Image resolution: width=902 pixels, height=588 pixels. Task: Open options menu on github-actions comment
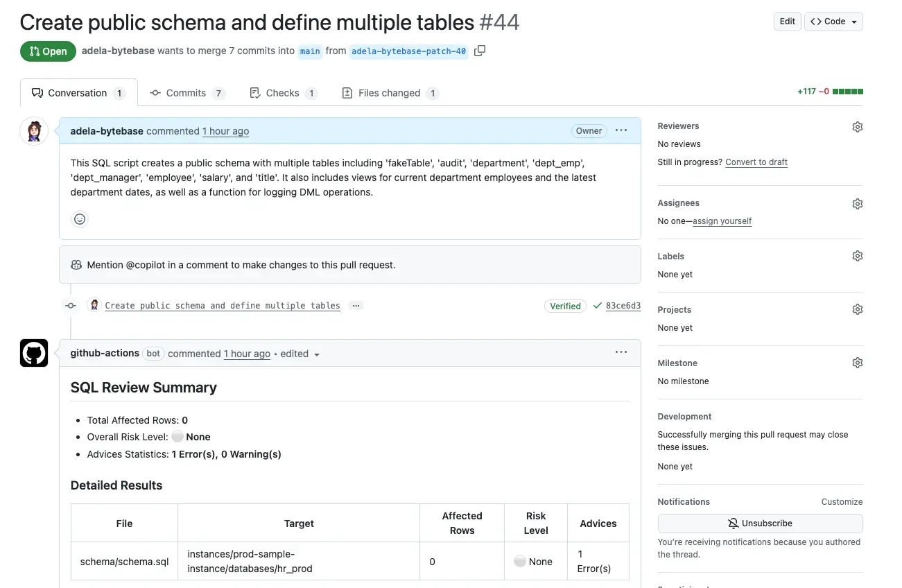(x=621, y=353)
